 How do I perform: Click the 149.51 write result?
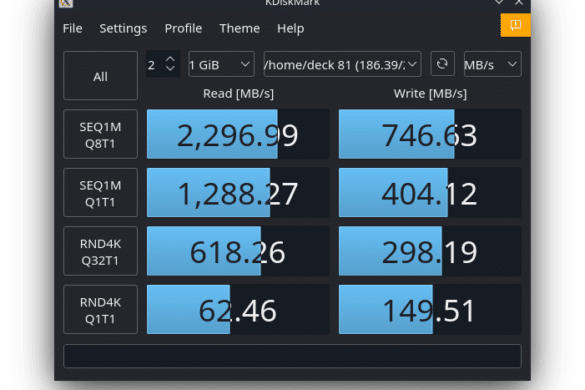coord(430,310)
